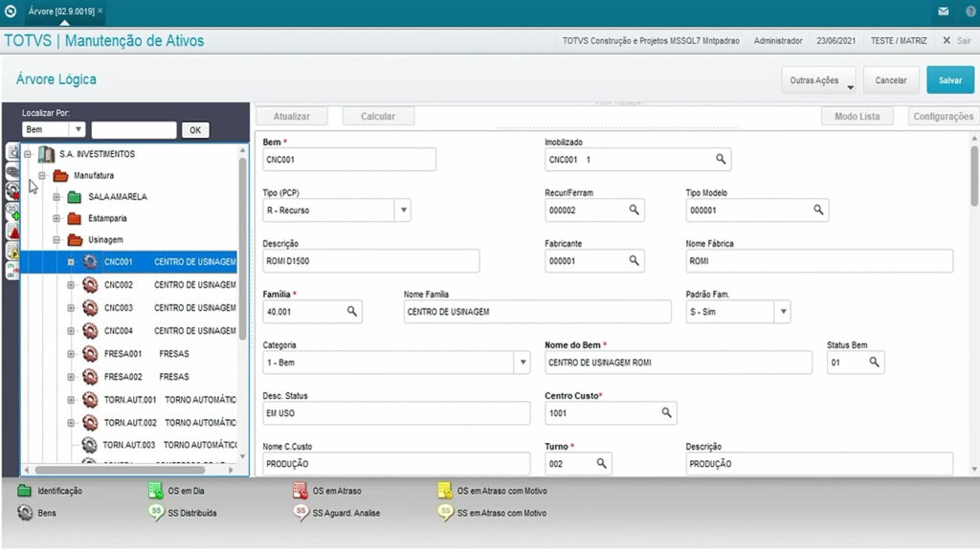Switch to Modo Lista
The width and height of the screenshot is (980, 551).
click(x=857, y=116)
